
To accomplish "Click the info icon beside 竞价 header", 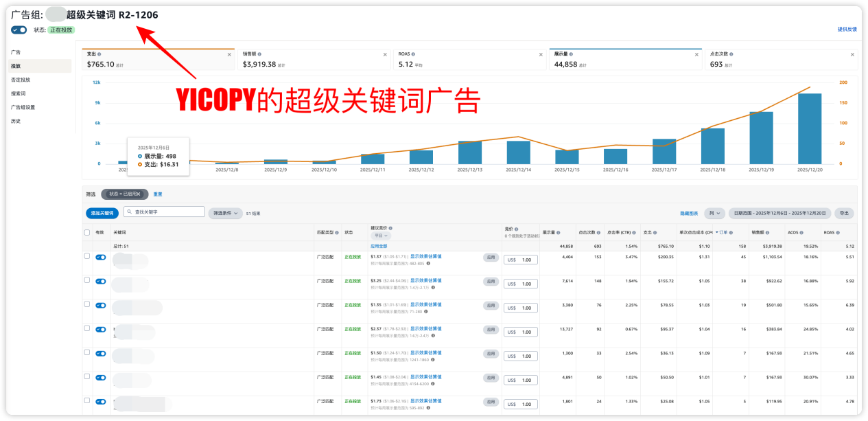I will tap(516, 229).
